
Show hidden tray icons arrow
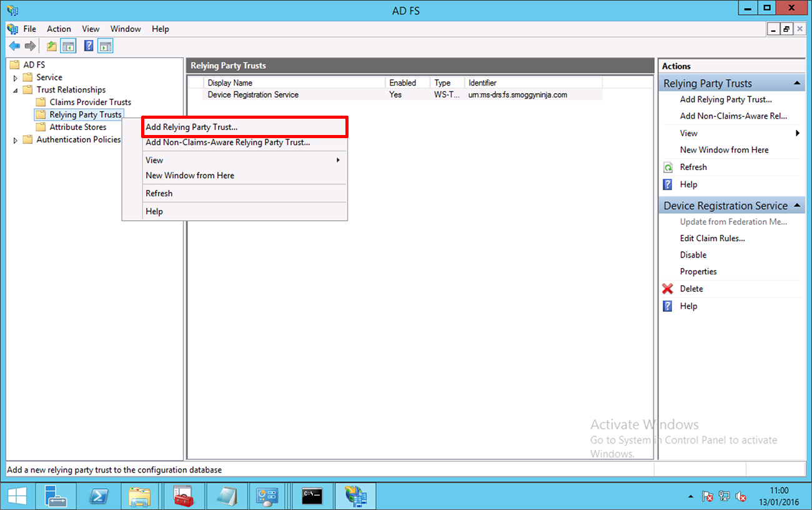[691, 497]
